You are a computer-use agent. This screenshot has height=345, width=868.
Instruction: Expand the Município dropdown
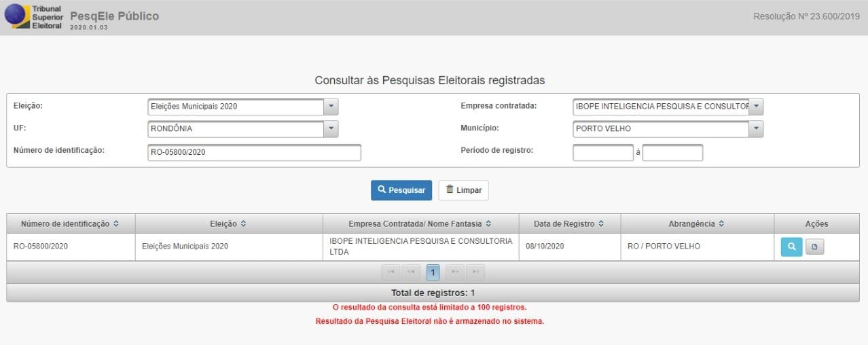757,128
